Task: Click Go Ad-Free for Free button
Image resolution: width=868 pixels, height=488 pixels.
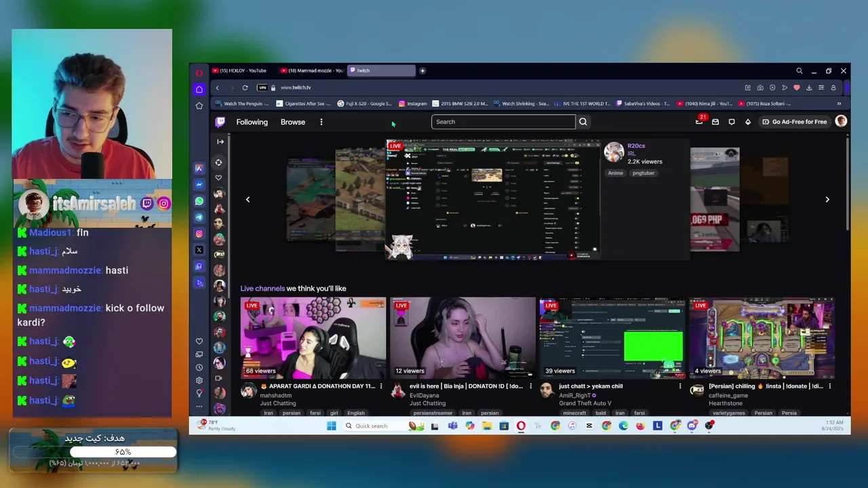Action: click(x=794, y=122)
